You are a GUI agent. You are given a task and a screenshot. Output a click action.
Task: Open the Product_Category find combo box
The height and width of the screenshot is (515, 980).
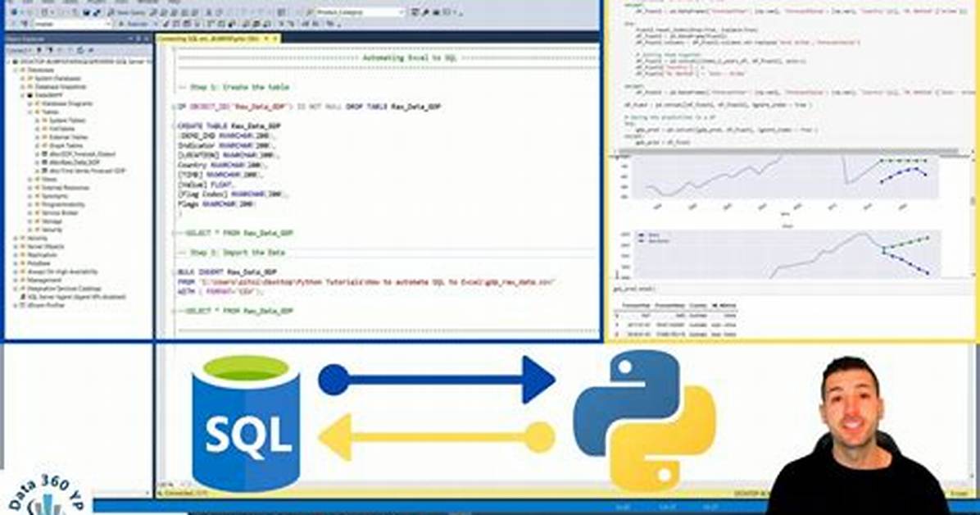coord(360,12)
